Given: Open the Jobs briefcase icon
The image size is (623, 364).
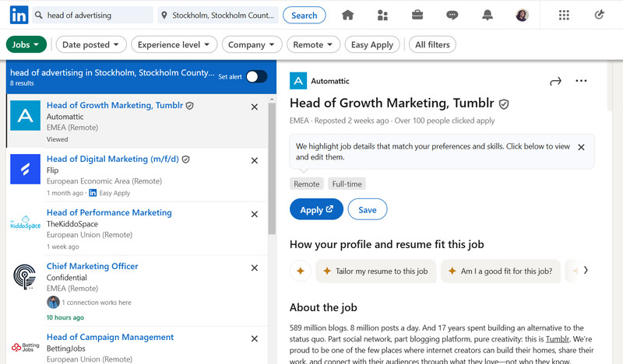Looking at the screenshot, I should coord(417,15).
